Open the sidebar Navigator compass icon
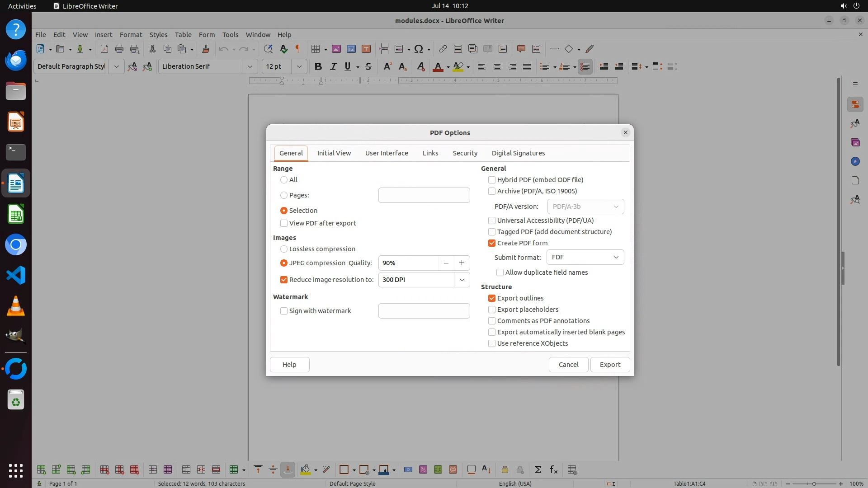 coord(855,161)
